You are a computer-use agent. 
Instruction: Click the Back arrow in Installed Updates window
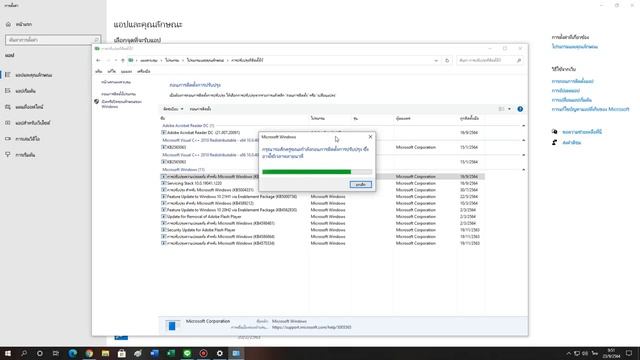point(98,60)
